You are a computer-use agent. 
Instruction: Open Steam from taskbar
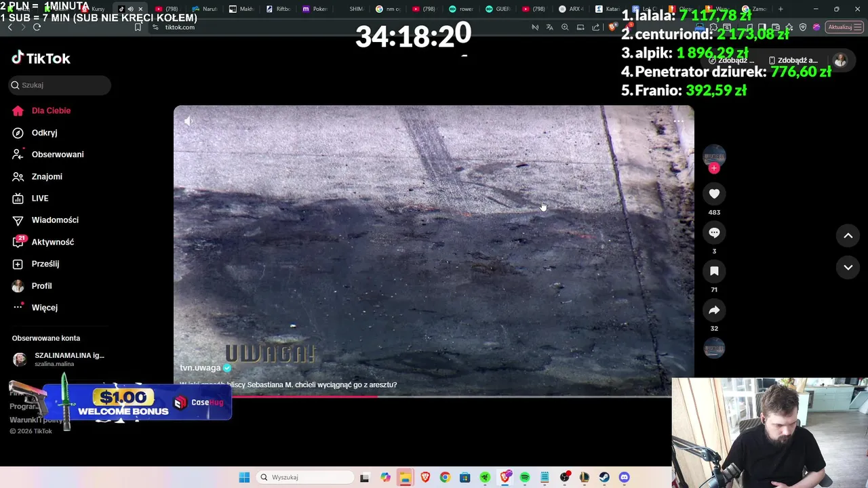point(604,477)
